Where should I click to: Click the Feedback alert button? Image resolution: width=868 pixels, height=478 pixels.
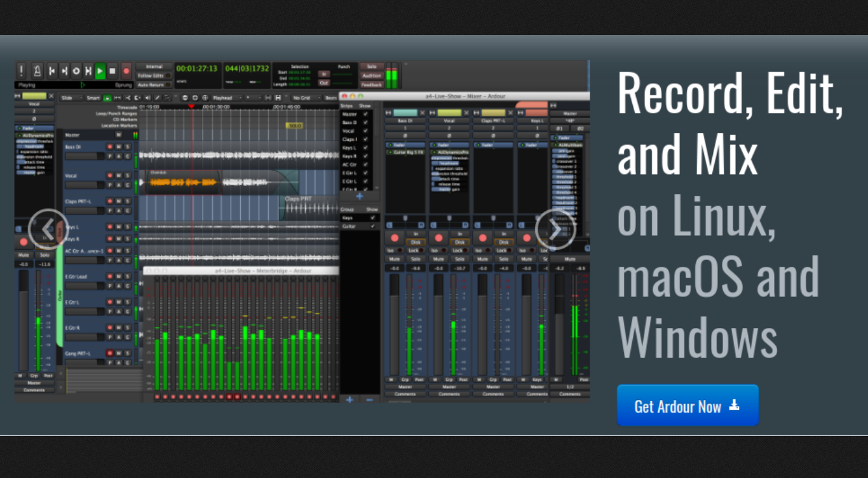pyautogui.click(x=372, y=85)
